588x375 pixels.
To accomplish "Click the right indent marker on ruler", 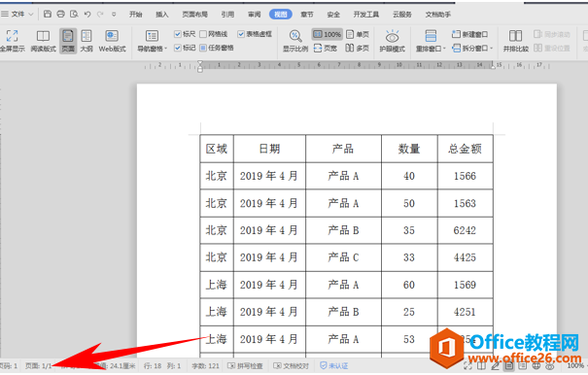I will (493, 66).
